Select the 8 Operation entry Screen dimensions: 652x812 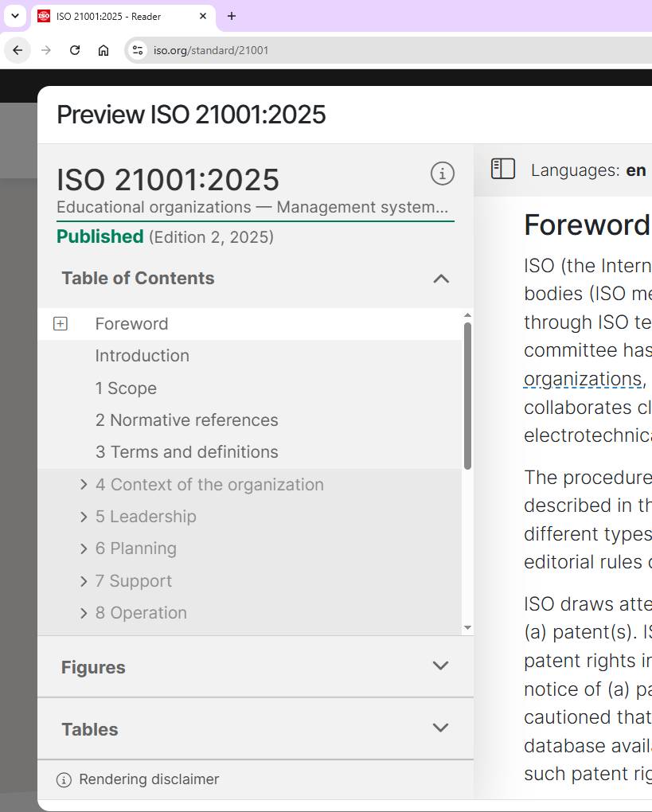[x=141, y=613]
